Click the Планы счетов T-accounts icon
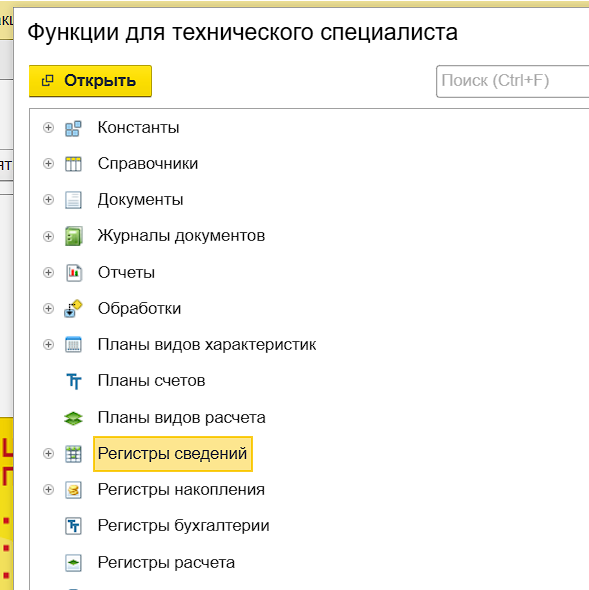The height and width of the screenshot is (590, 589). click(74, 381)
